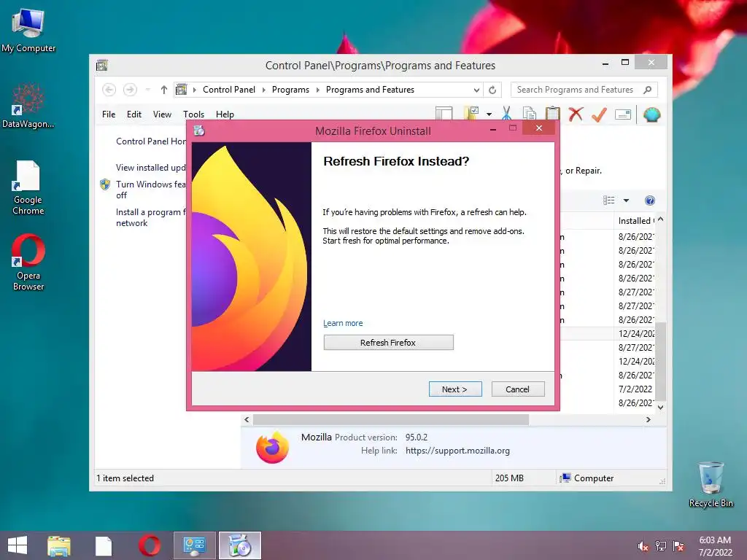Image resolution: width=747 pixels, height=560 pixels.
Task: Open the view options dropdown arrow
Action: (626, 201)
